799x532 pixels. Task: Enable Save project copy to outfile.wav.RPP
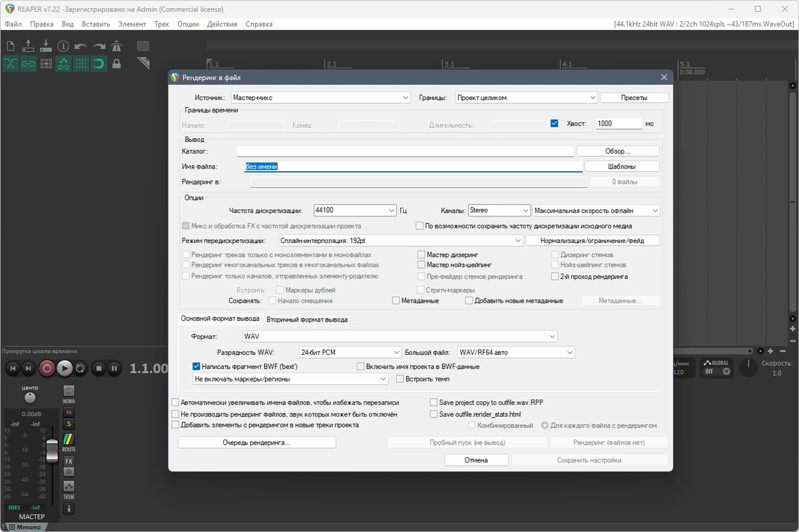click(433, 402)
